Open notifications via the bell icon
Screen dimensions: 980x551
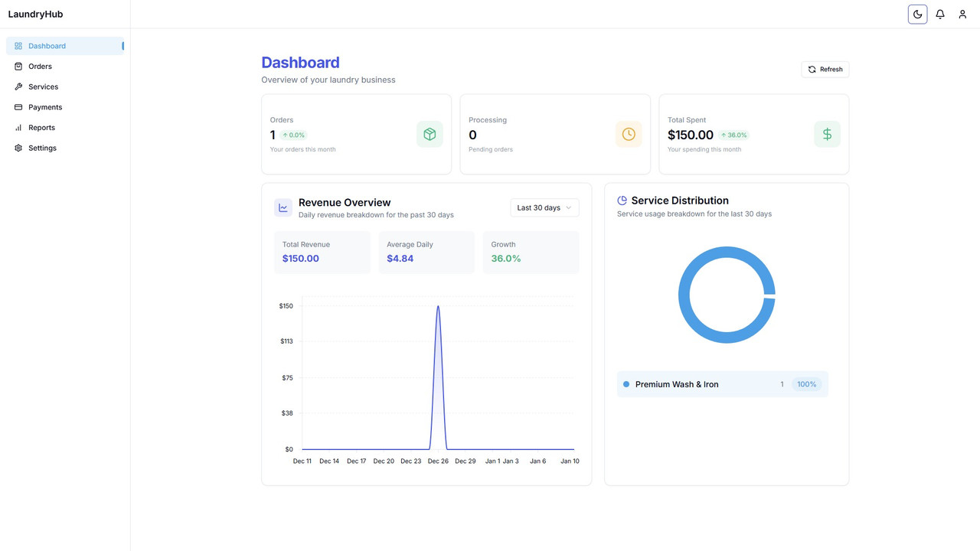pyautogui.click(x=940, y=14)
